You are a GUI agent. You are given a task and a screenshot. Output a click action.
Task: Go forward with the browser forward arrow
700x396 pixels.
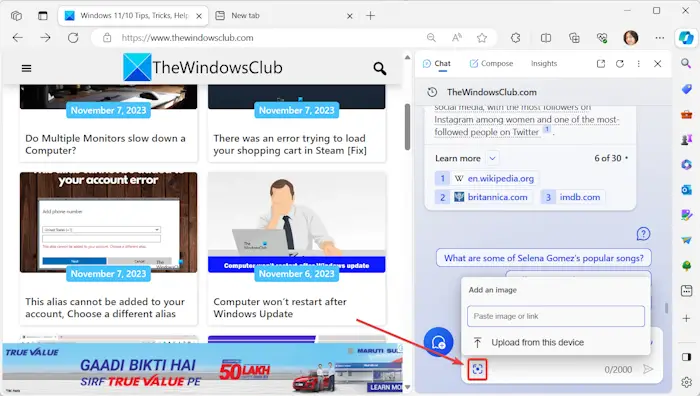click(45, 38)
